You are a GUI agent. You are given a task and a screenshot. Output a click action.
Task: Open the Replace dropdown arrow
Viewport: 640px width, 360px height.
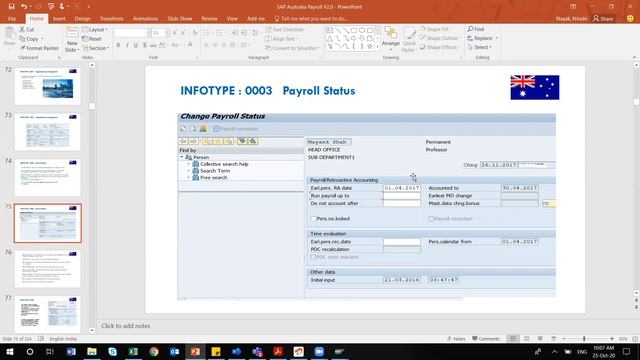[x=497, y=38]
